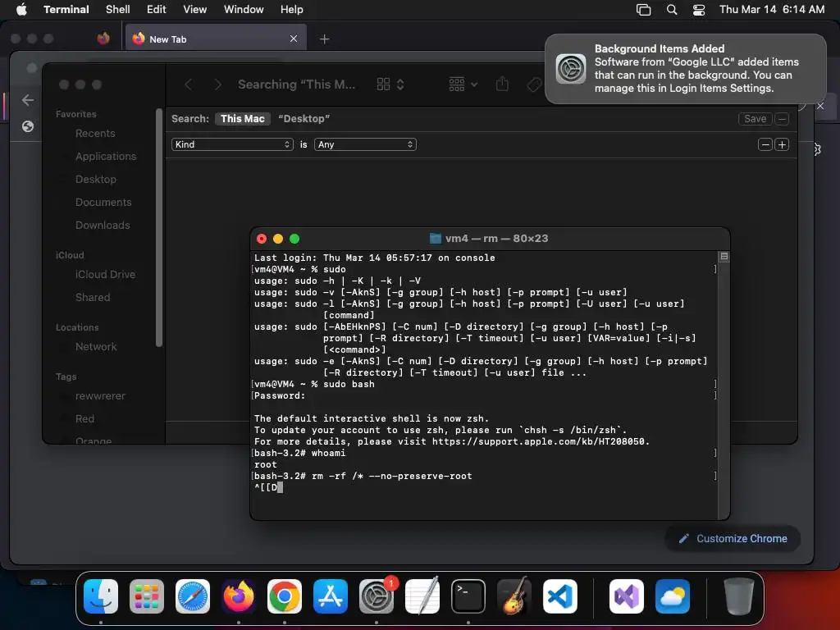Launch the App Store from Dock
The image size is (840, 630).
(x=331, y=596)
